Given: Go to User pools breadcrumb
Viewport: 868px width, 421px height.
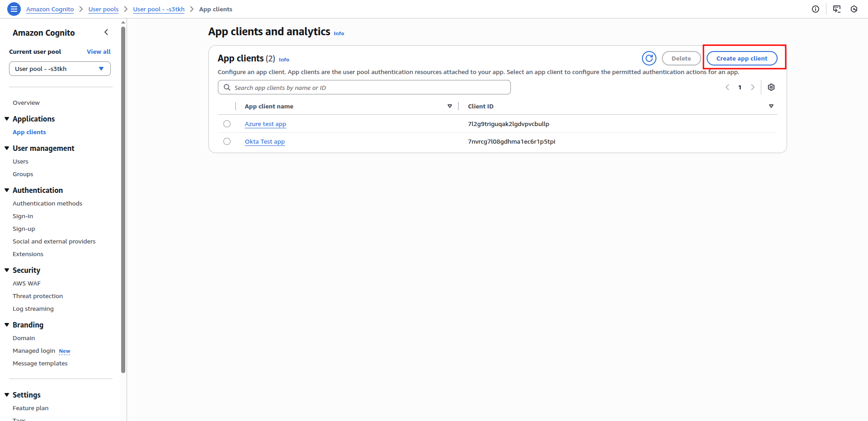Looking at the screenshot, I should [104, 9].
